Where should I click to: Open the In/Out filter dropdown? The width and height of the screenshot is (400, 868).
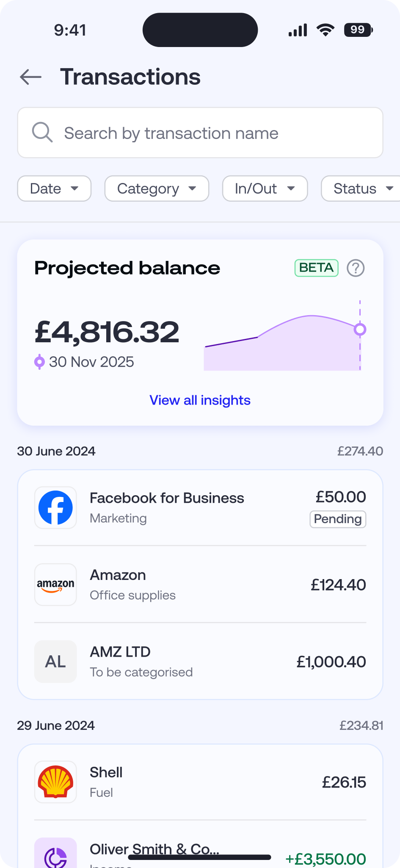[x=265, y=189]
